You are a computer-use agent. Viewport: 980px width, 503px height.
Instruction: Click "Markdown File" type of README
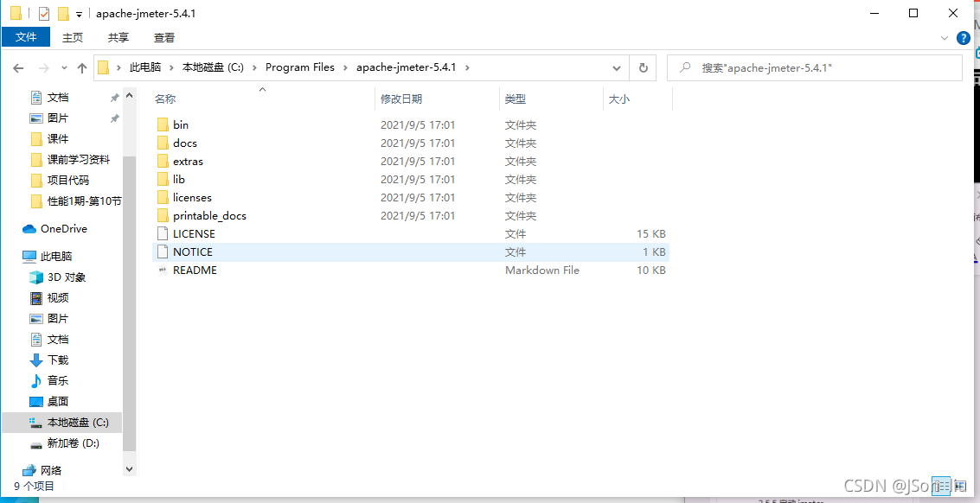(541, 270)
